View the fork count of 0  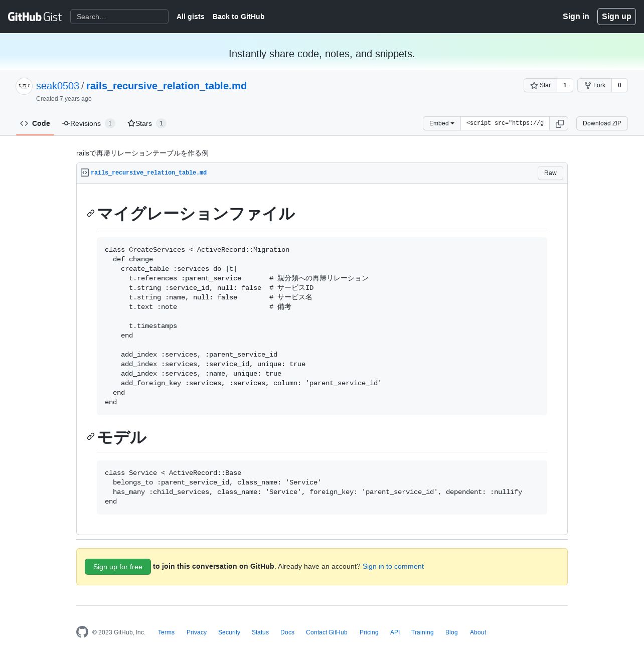point(619,85)
